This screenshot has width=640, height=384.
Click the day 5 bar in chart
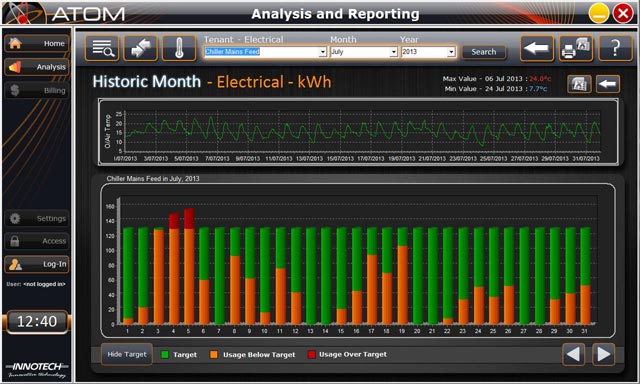coord(189,266)
